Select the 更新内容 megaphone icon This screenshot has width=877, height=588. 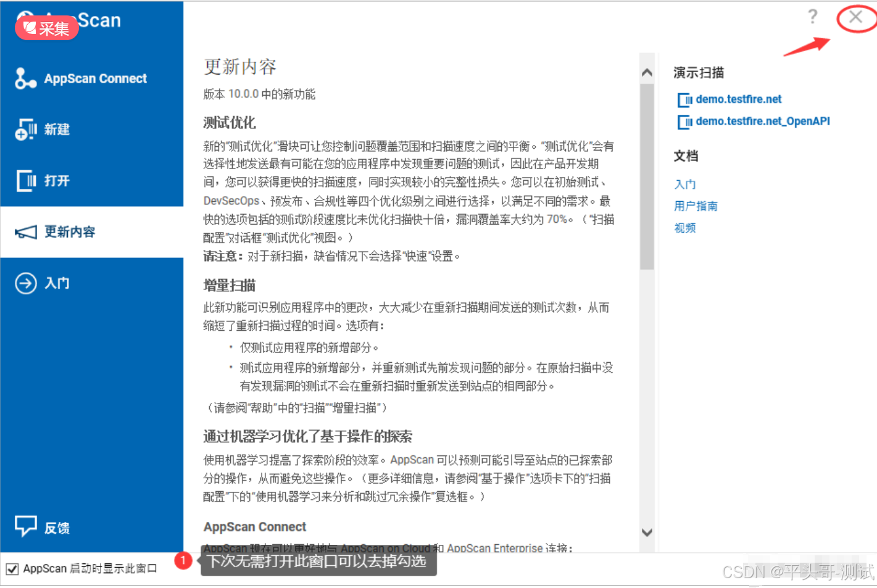25,232
